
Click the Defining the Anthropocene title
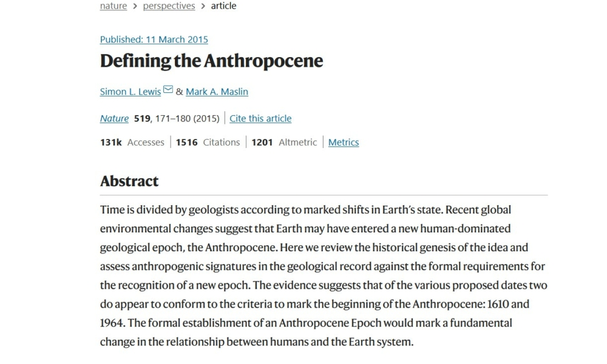coord(211,61)
